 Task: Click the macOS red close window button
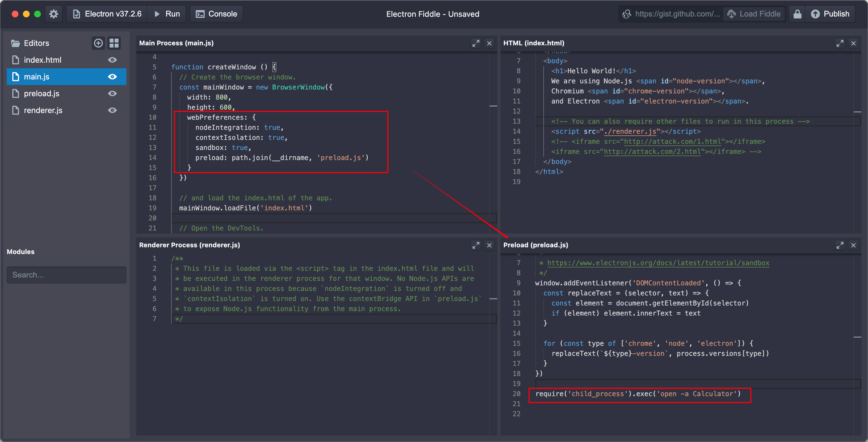tap(15, 14)
